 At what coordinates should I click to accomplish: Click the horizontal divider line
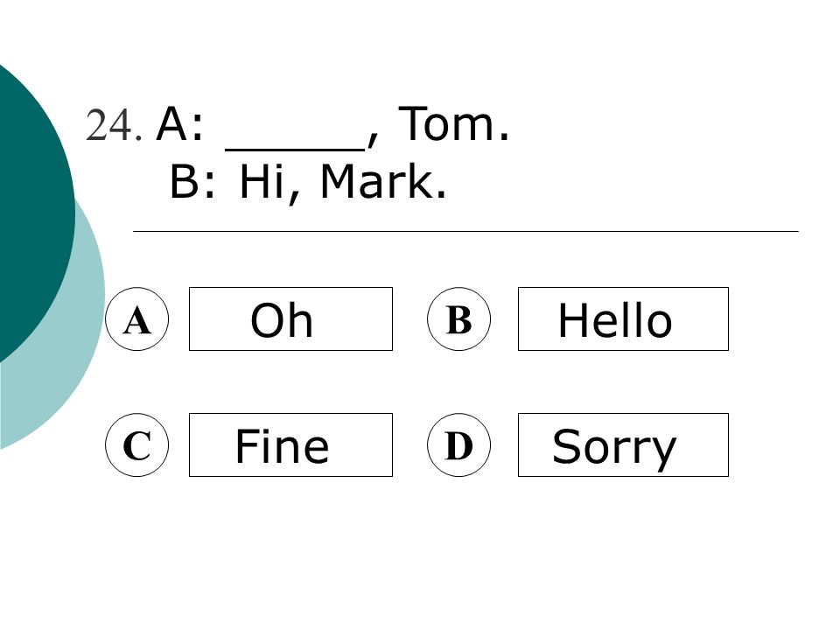click(465, 231)
